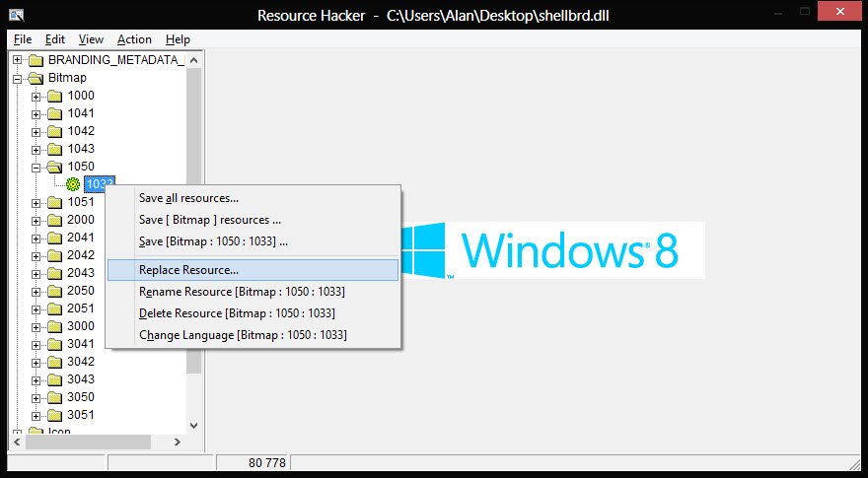This screenshot has height=478, width=868.
Task: Click the 1043 folder icon
Action: point(54,150)
